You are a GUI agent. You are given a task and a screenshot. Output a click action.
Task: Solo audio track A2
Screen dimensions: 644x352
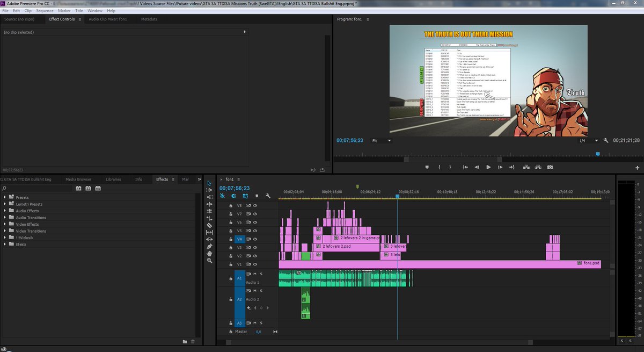pyautogui.click(x=261, y=291)
